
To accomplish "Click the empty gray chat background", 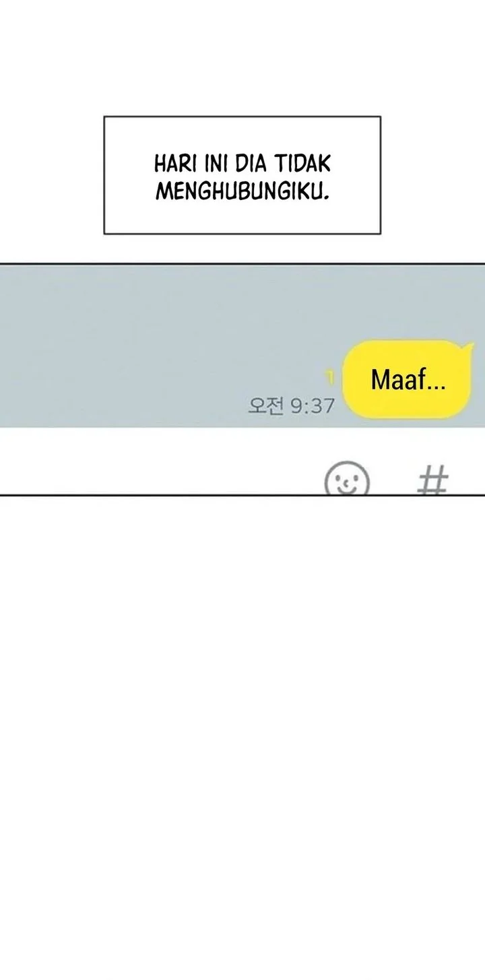I will coord(168,323).
